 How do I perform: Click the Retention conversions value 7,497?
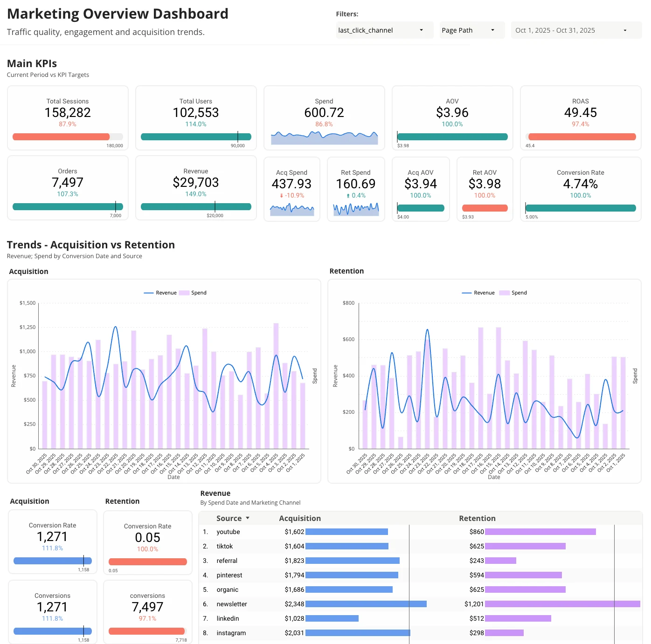(147, 607)
